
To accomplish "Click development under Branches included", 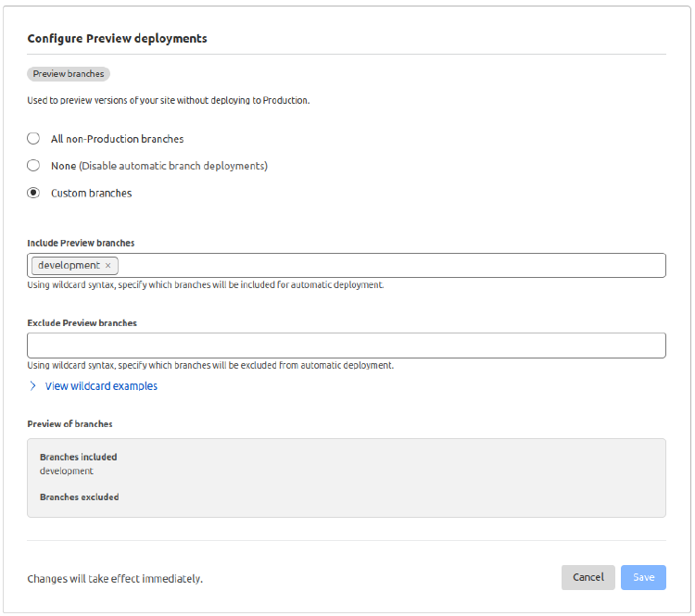I will click(x=66, y=471).
